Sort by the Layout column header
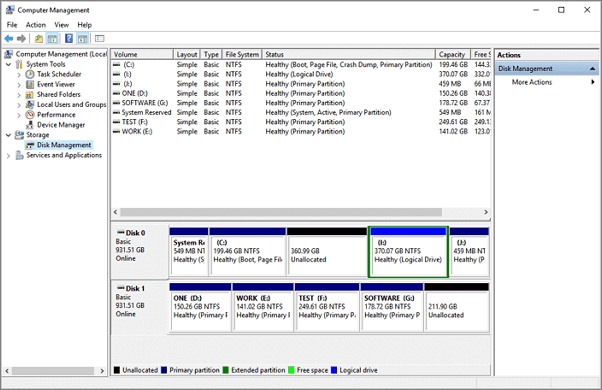The height and width of the screenshot is (390, 602). tap(187, 54)
